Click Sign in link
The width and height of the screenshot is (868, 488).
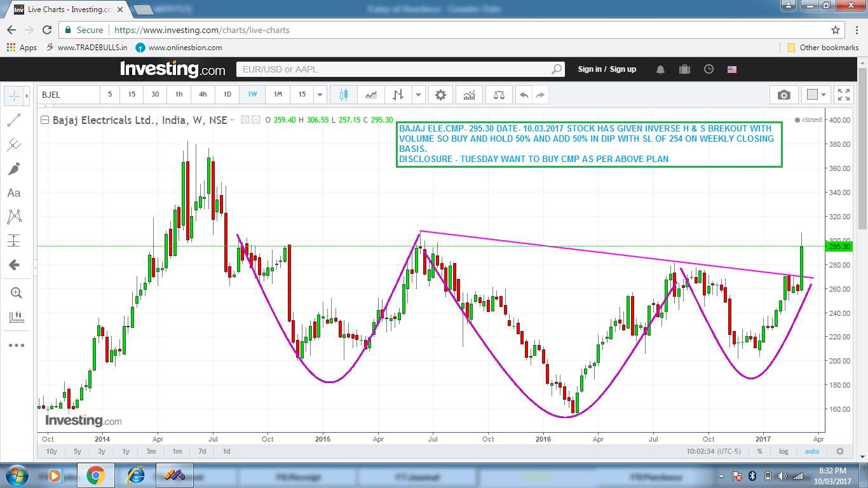tap(590, 69)
